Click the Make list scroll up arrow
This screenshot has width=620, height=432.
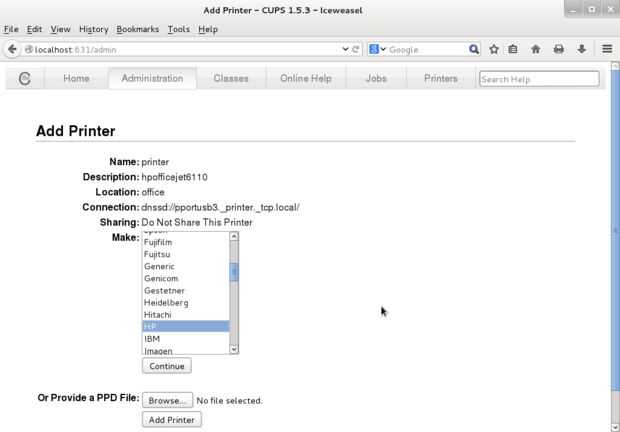pyautogui.click(x=234, y=236)
